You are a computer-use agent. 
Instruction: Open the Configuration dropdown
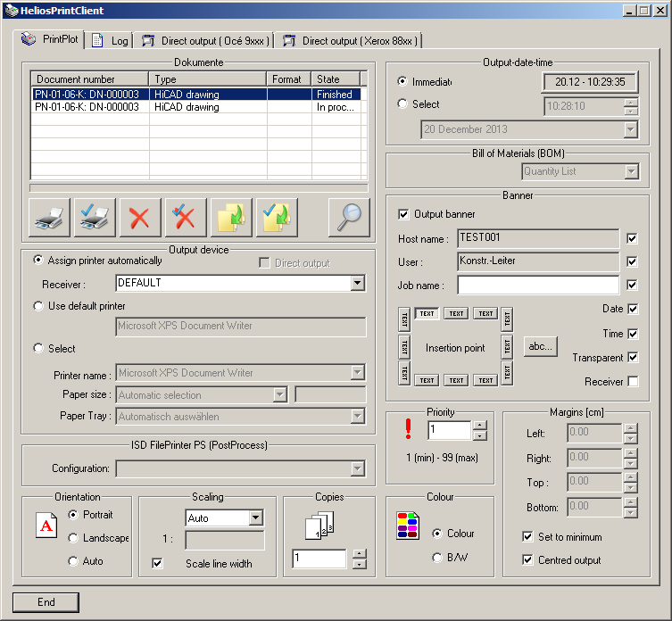click(x=358, y=468)
